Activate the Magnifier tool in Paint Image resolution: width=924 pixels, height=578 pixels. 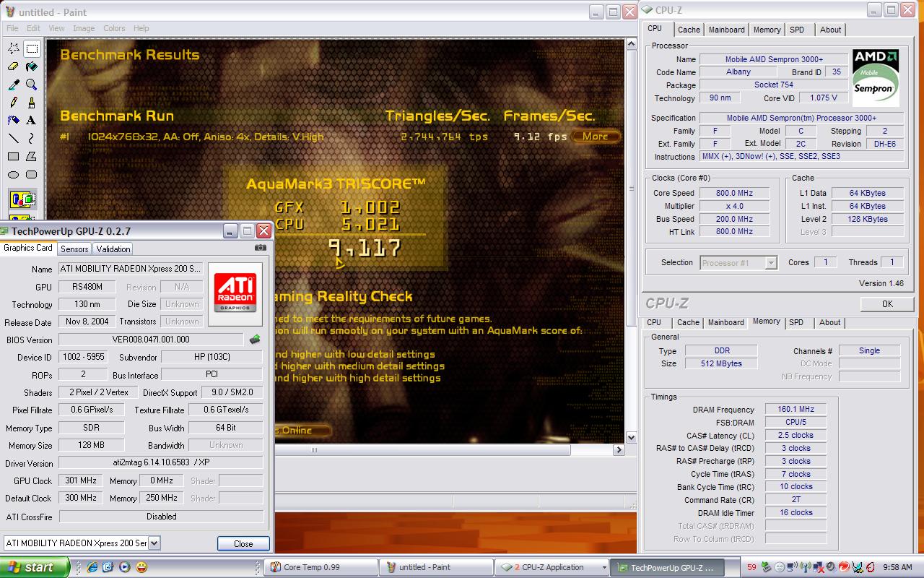coord(32,85)
